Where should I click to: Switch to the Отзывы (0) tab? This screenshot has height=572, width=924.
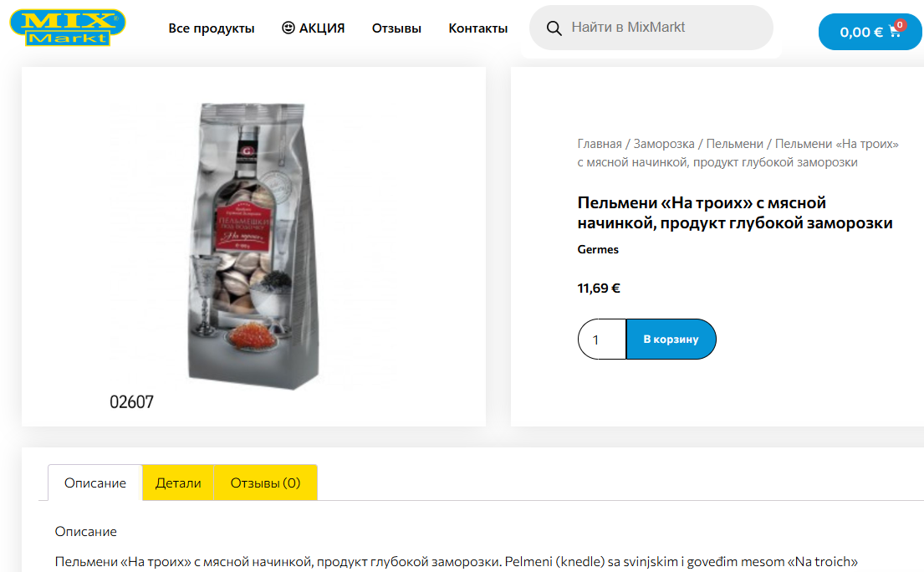tap(265, 483)
